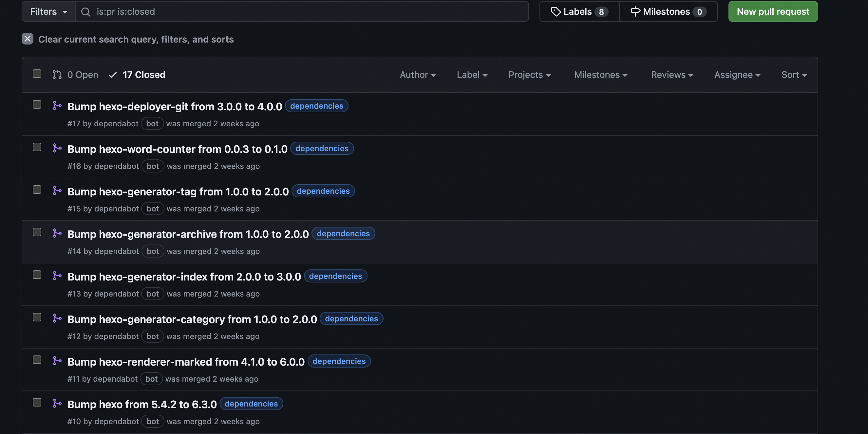The width and height of the screenshot is (868, 434).
Task: Click dependencies label on hexo-generator-tag PR
Action: click(x=323, y=191)
